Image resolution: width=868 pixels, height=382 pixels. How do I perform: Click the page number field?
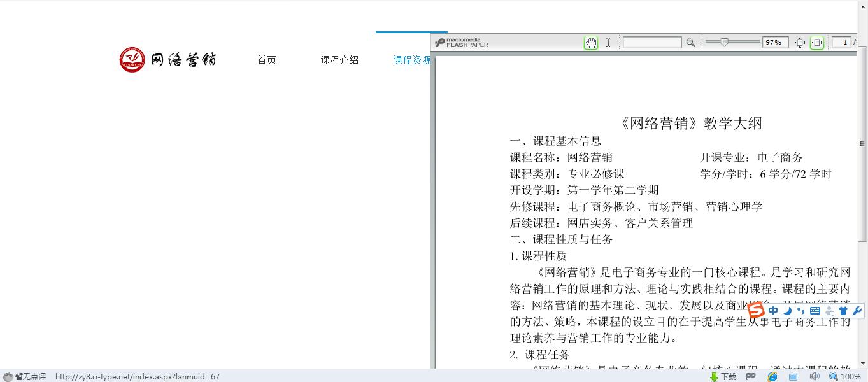[x=843, y=43]
